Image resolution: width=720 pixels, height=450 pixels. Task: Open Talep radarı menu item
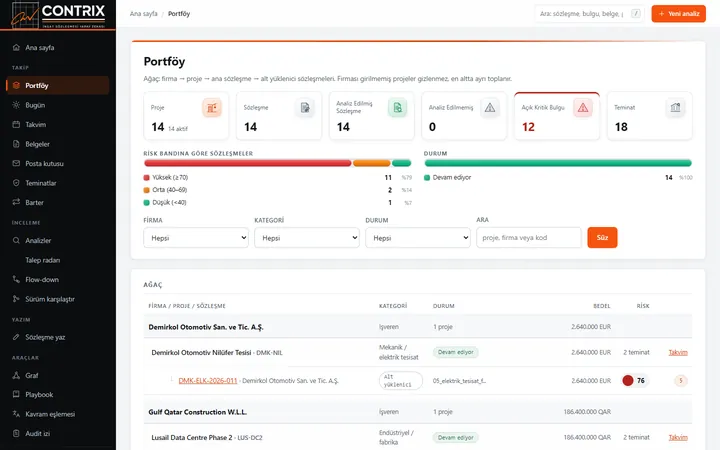43,260
